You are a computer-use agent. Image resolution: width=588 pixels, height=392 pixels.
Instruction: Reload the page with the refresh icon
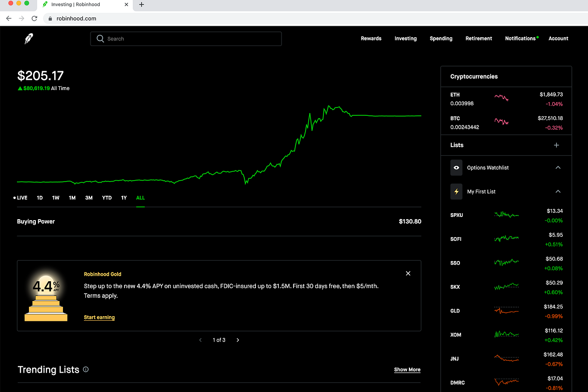(34, 18)
